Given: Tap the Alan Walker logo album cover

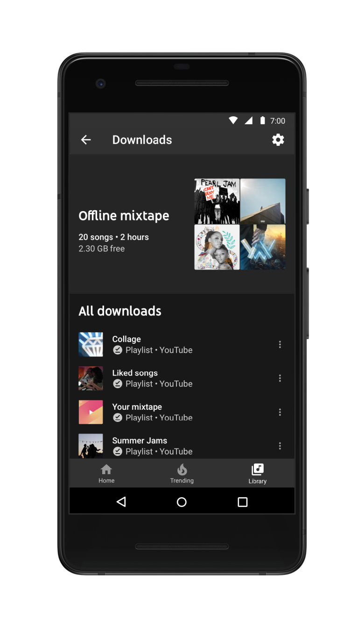Looking at the screenshot, I should point(263,247).
